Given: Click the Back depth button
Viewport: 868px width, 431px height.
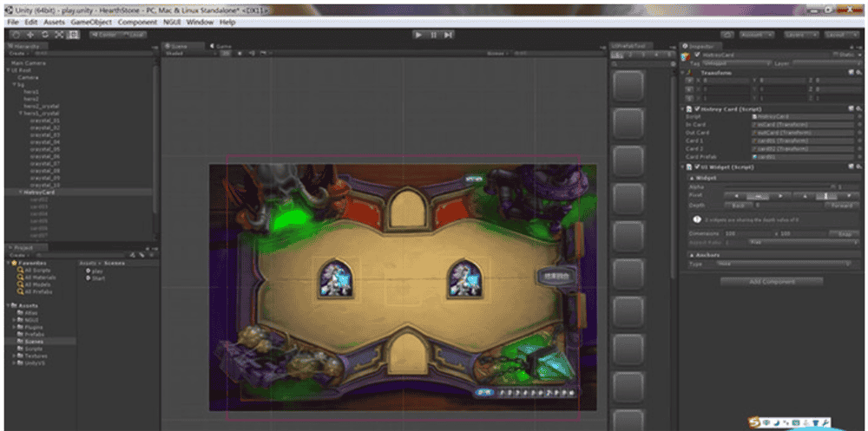Looking at the screenshot, I should pyautogui.click(x=738, y=206).
